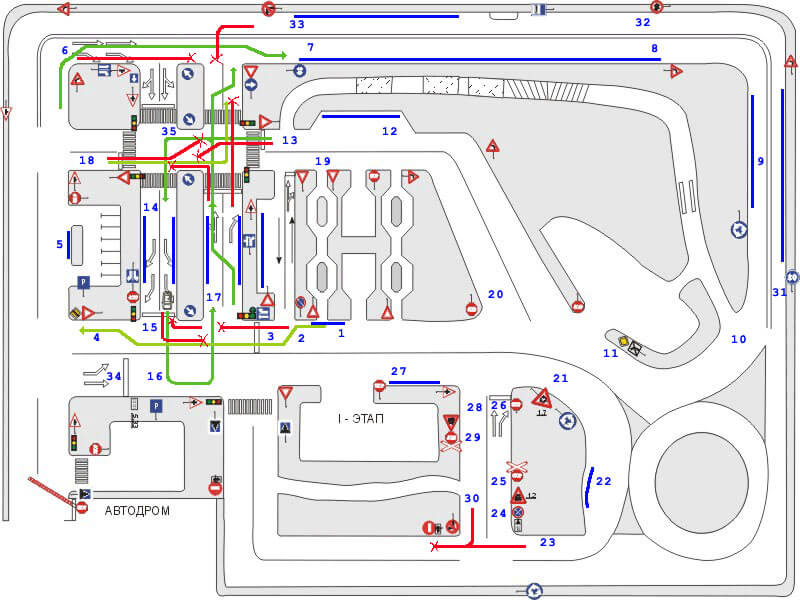Click number 18 label
This screenshot has width=800, height=600.
tap(87, 161)
